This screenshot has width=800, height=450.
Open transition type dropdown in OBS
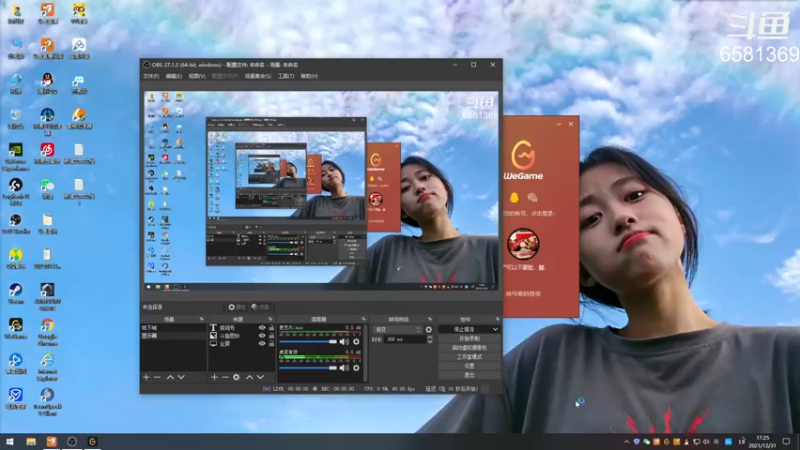[x=397, y=330]
